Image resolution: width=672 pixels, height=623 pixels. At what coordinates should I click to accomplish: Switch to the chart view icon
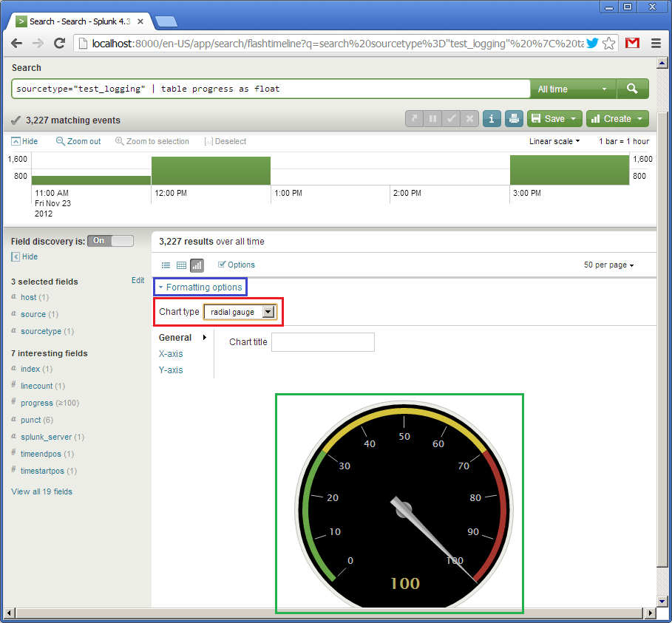[x=197, y=265]
